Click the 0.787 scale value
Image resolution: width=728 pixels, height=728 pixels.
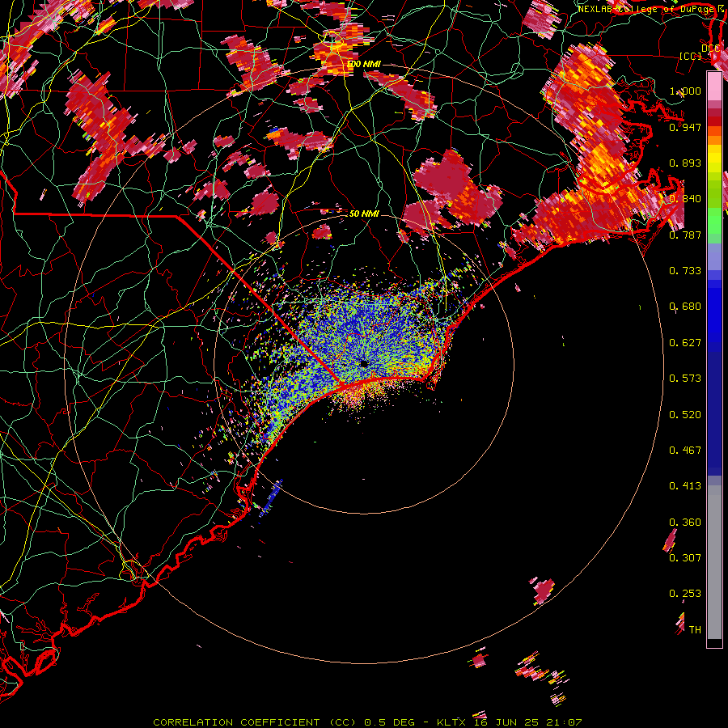[x=685, y=235]
